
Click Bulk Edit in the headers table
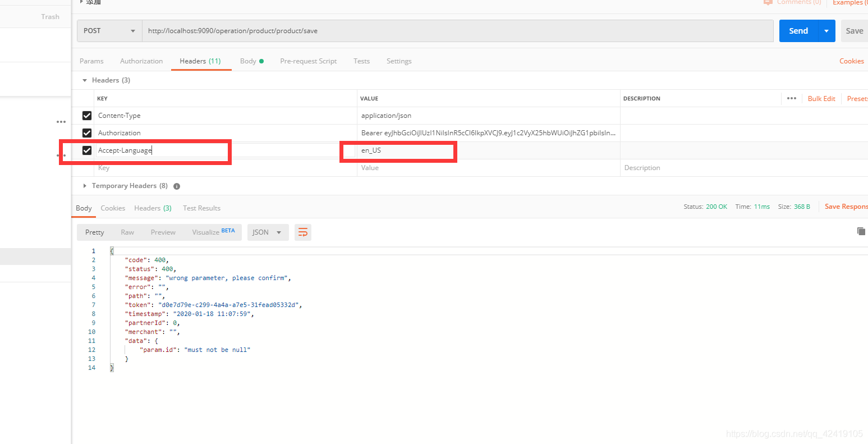[821, 98]
